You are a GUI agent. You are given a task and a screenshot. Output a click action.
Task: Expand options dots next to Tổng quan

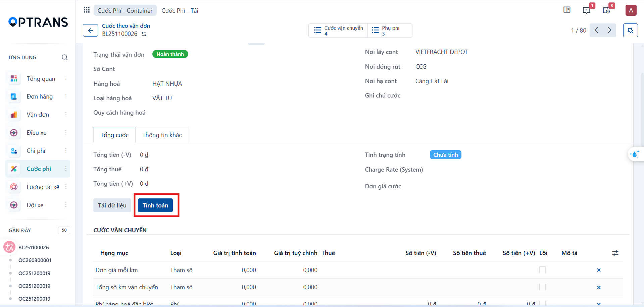point(66,78)
